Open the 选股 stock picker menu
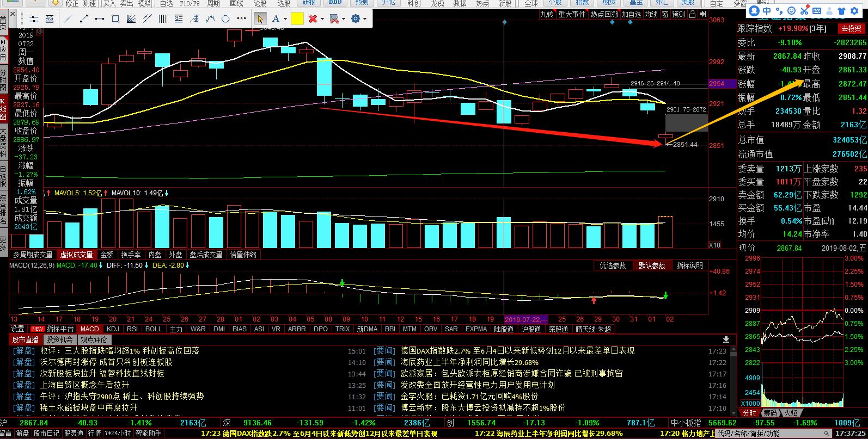This screenshot has height=439, width=868. [x=284, y=3]
